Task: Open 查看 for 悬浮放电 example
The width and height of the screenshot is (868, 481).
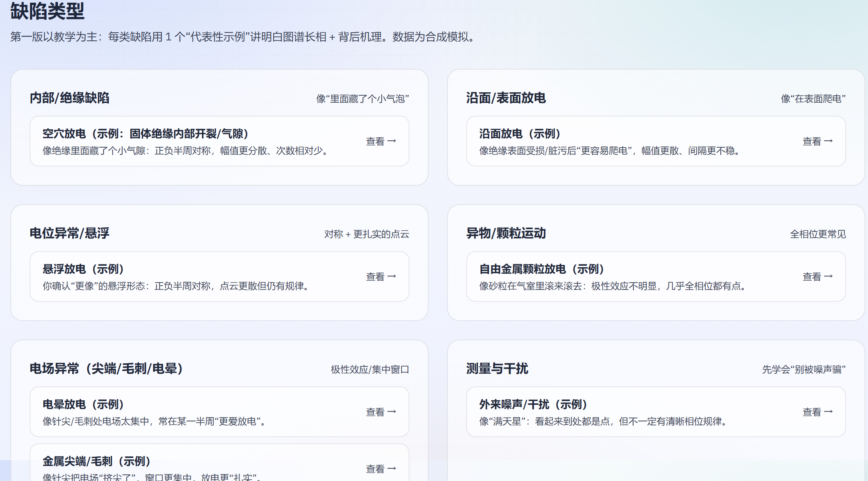Action: pos(381,276)
